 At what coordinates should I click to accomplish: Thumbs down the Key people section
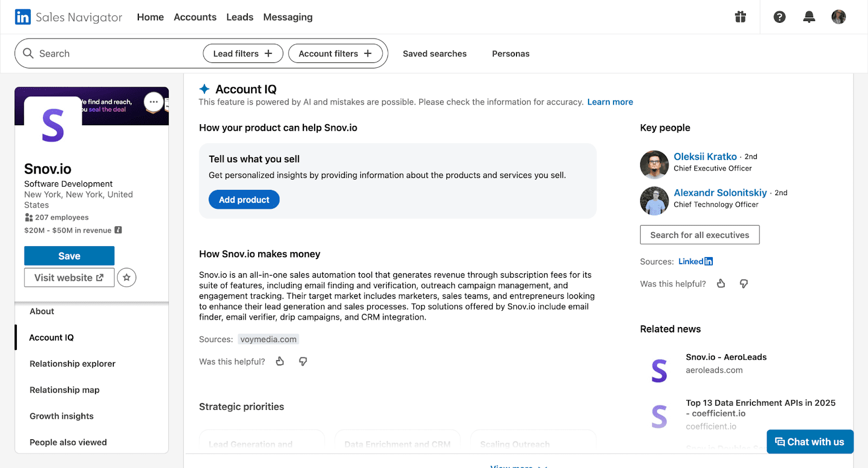[x=744, y=284]
